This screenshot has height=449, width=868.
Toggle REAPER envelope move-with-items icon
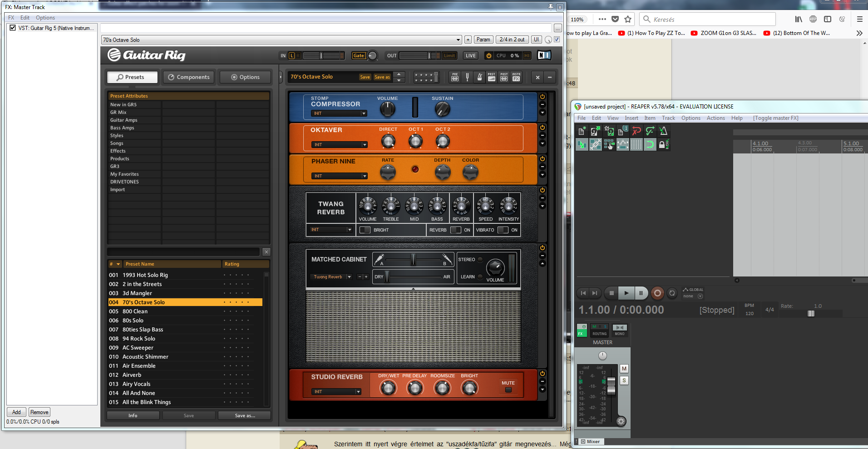[x=623, y=145]
